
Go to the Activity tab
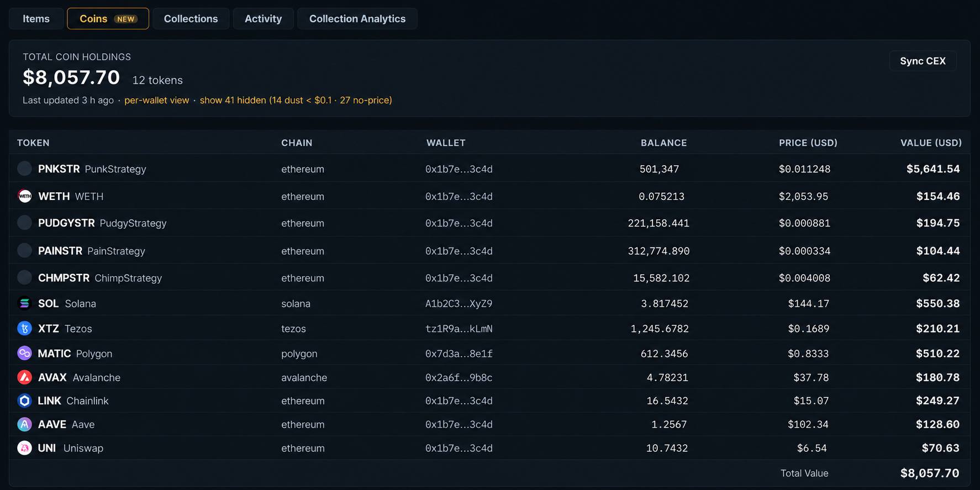coord(263,19)
